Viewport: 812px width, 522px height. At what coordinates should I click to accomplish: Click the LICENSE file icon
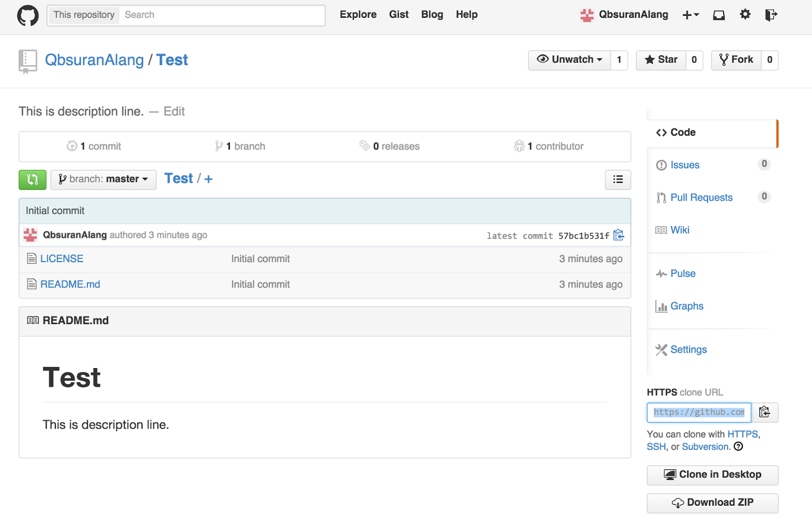click(31, 258)
